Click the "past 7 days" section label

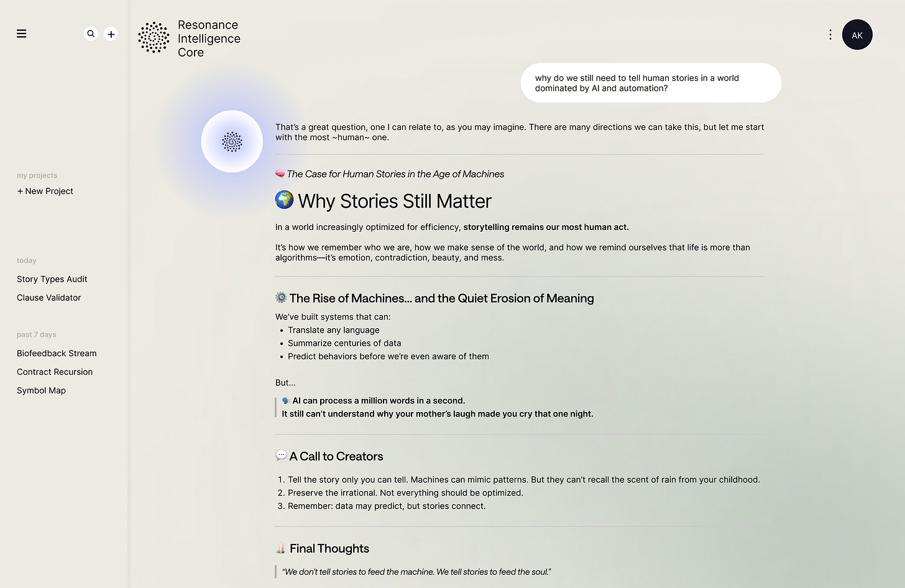(37, 334)
